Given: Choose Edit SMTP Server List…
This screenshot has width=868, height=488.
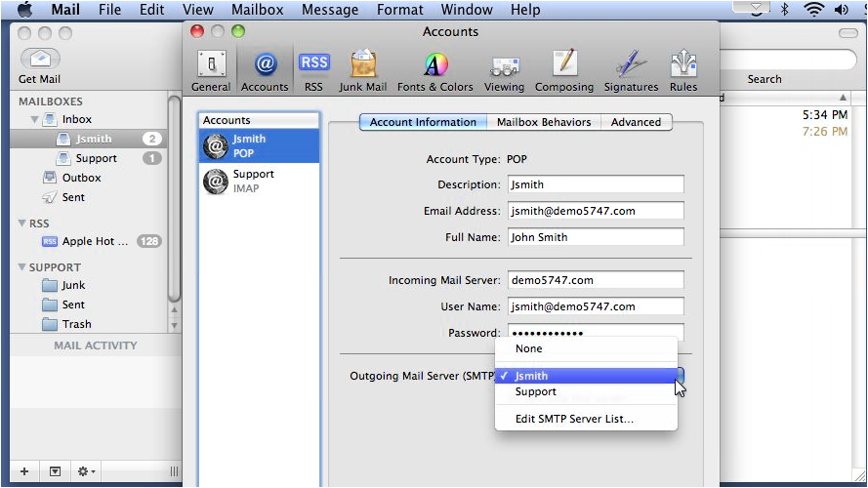Looking at the screenshot, I should pos(586,419).
